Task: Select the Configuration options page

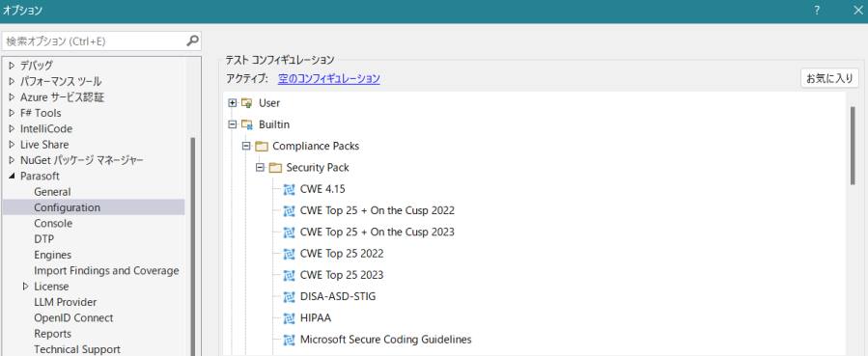Action: [94, 207]
